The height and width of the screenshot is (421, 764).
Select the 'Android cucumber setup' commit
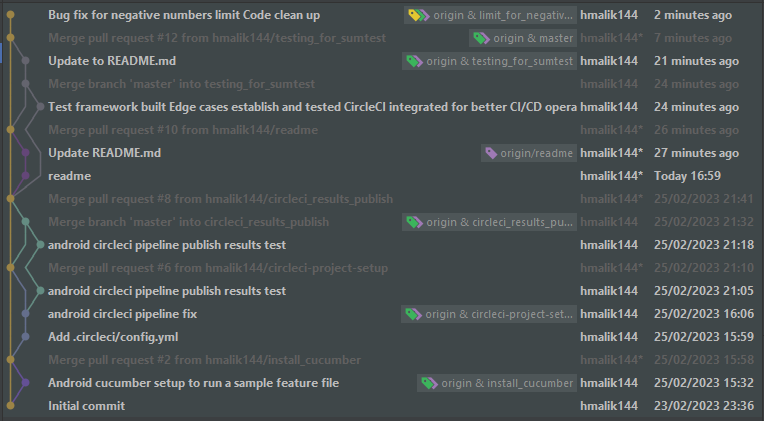click(193, 383)
